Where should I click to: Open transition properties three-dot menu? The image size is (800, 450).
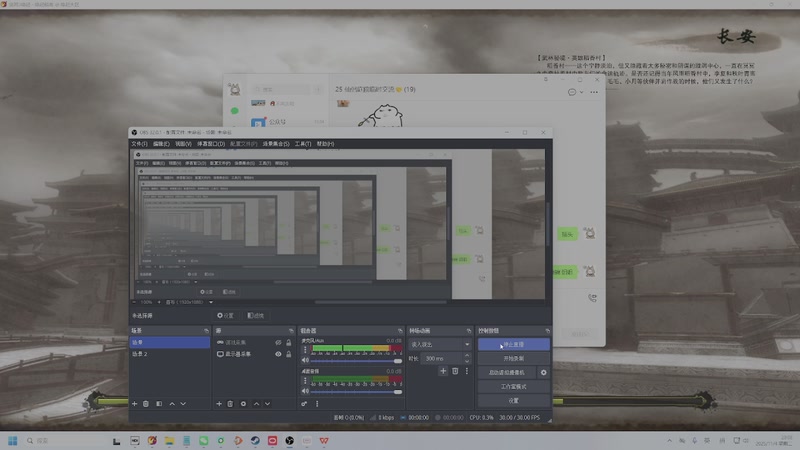(x=467, y=371)
